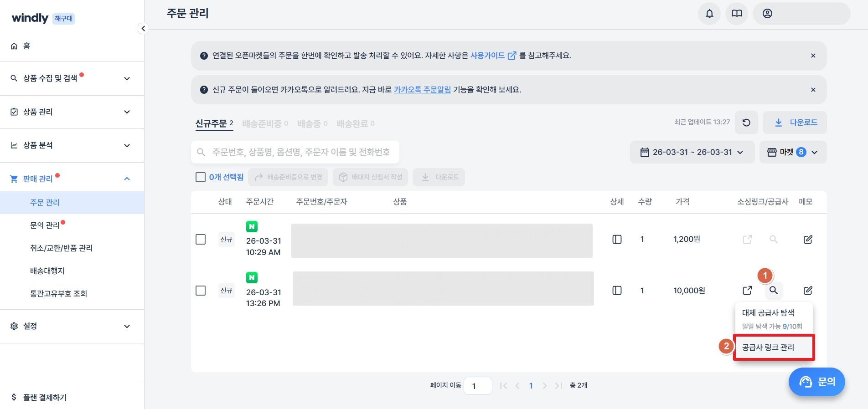Open sourcing link icon for 10,000원 order

[747, 291]
